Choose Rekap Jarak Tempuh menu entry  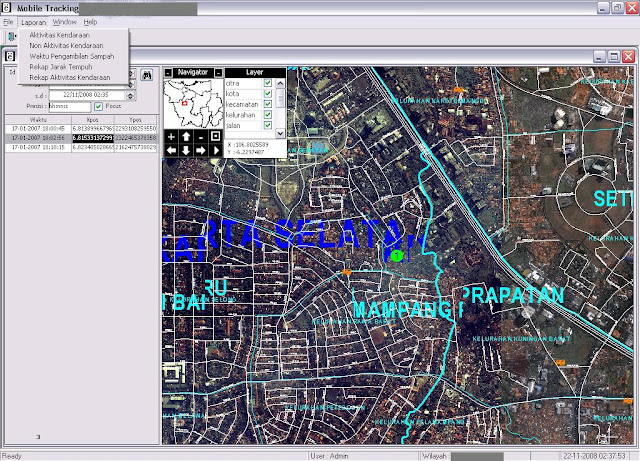(62, 67)
